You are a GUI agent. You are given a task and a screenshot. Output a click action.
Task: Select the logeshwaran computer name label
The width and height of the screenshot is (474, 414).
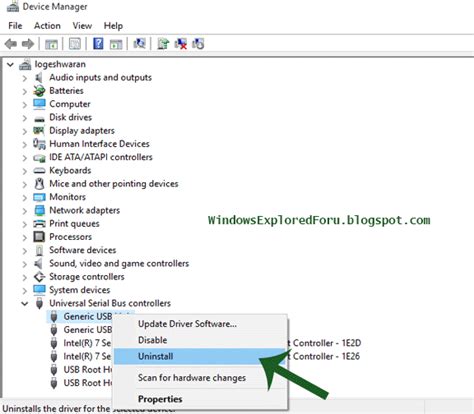tap(60, 64)
